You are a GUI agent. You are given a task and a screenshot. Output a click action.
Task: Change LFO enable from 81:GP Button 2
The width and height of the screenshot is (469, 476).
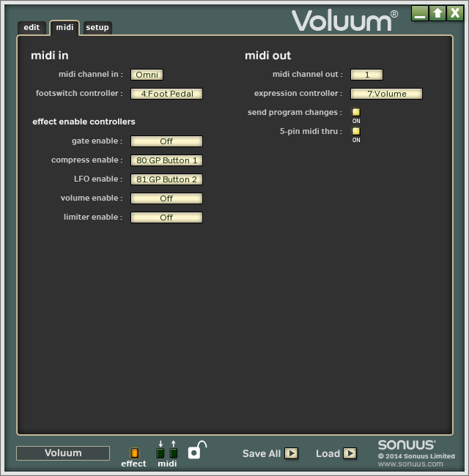(x=167, y=179)
